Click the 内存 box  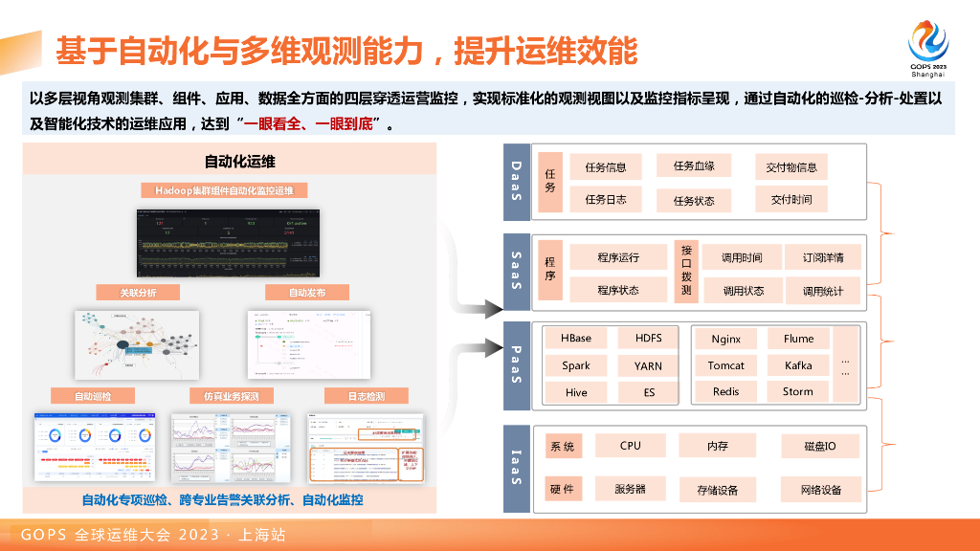pyautogui.click(x=717, y=446)
